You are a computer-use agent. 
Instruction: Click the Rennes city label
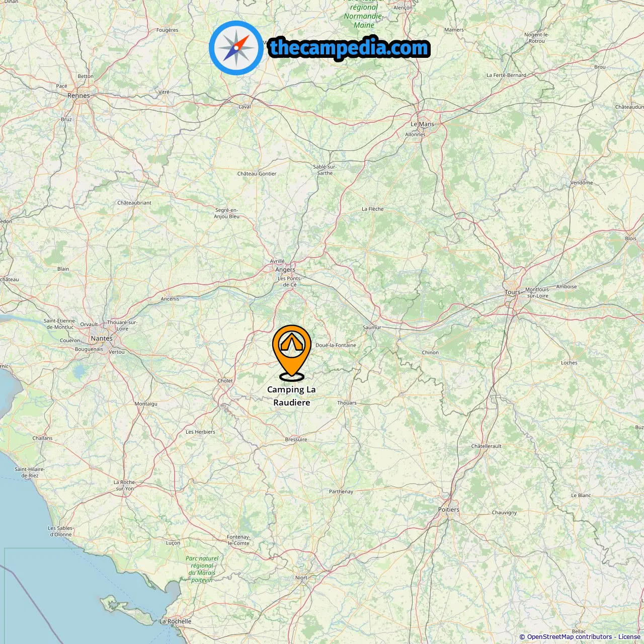[x=78, y=96]
